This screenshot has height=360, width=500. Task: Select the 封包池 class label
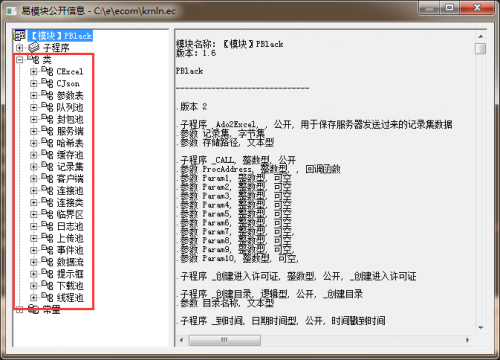click(x=70, y=119)
